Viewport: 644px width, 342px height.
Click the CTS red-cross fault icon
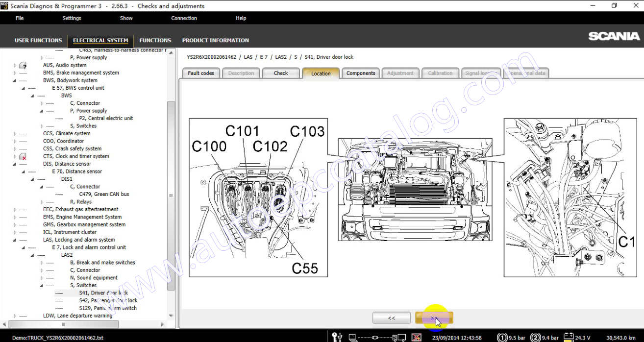[23, 156]
